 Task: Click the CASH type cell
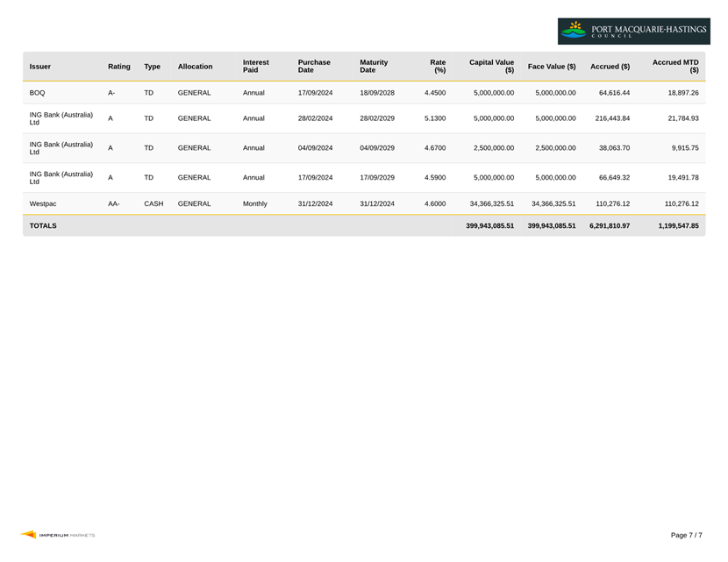[x=153, y=203]
